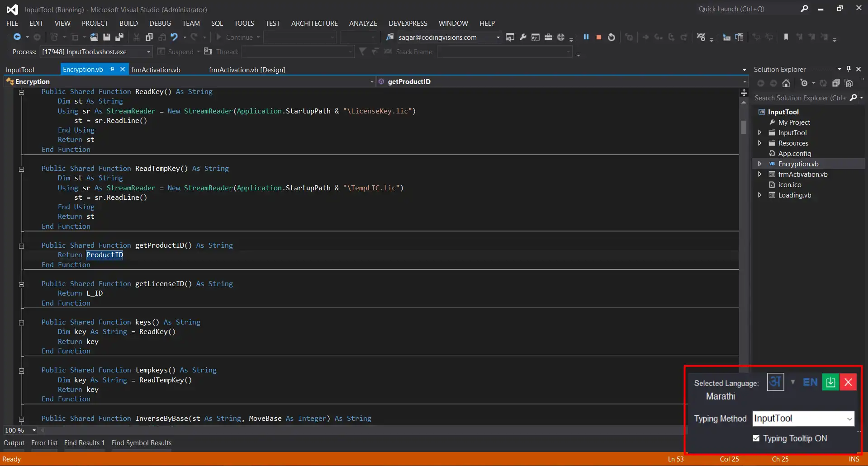Toggle the Typing Tooltip ON checkbox
Viewport: 868px width, 466px height.
(x=756, y=438)
